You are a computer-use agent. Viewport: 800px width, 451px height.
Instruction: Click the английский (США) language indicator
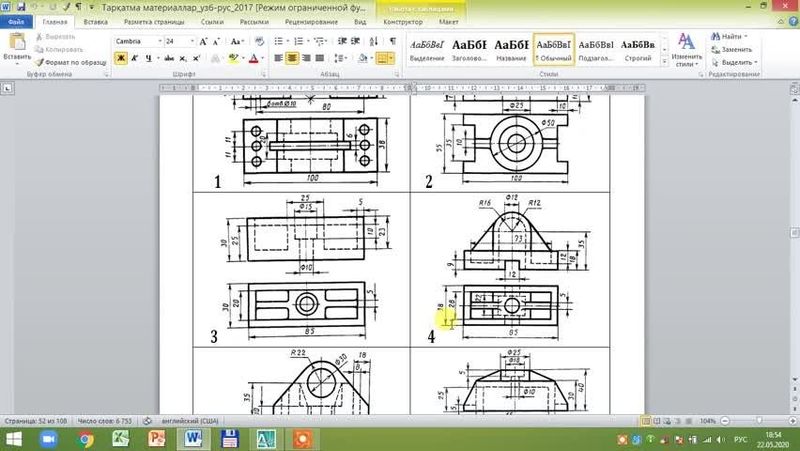(x=190, y=421)
